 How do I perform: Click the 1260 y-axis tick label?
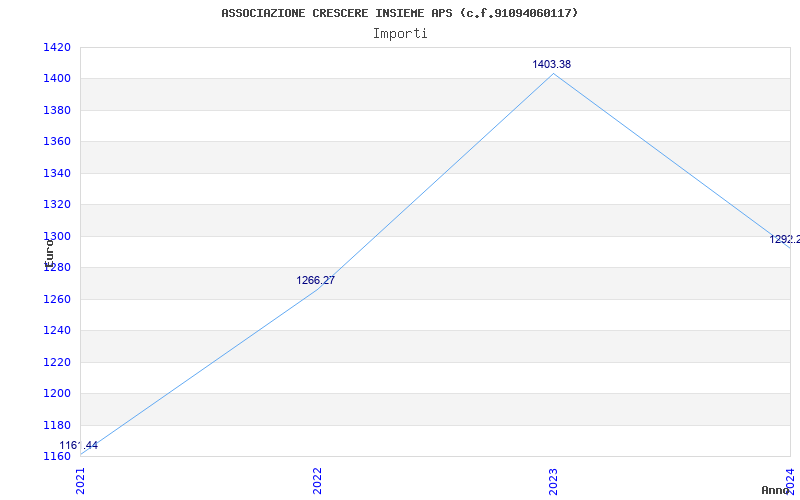pyautogui.click(x=57, y=299)
